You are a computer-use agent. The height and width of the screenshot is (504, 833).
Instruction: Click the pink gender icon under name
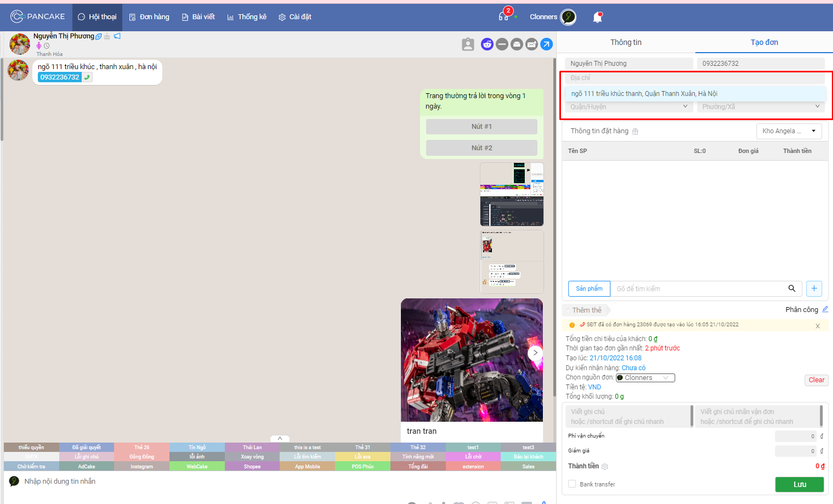(39, 46)
